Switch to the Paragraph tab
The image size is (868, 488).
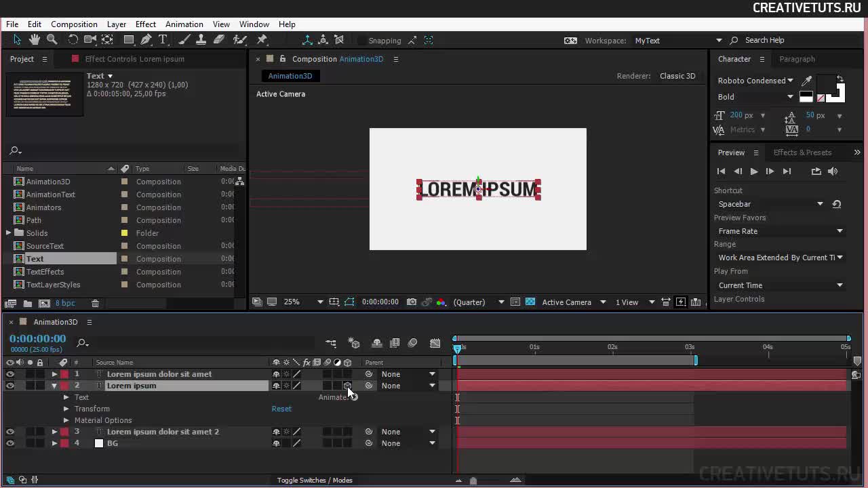797,59
